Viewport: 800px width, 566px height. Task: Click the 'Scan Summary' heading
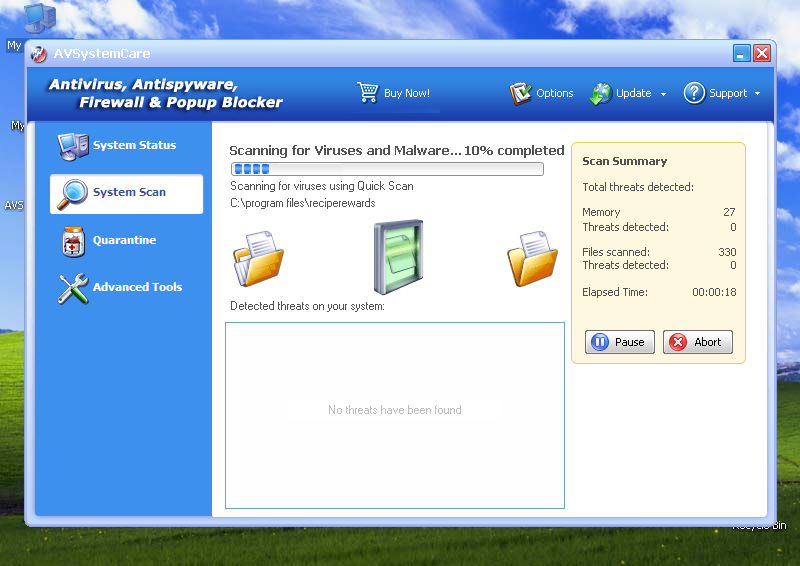coord(624,161)
